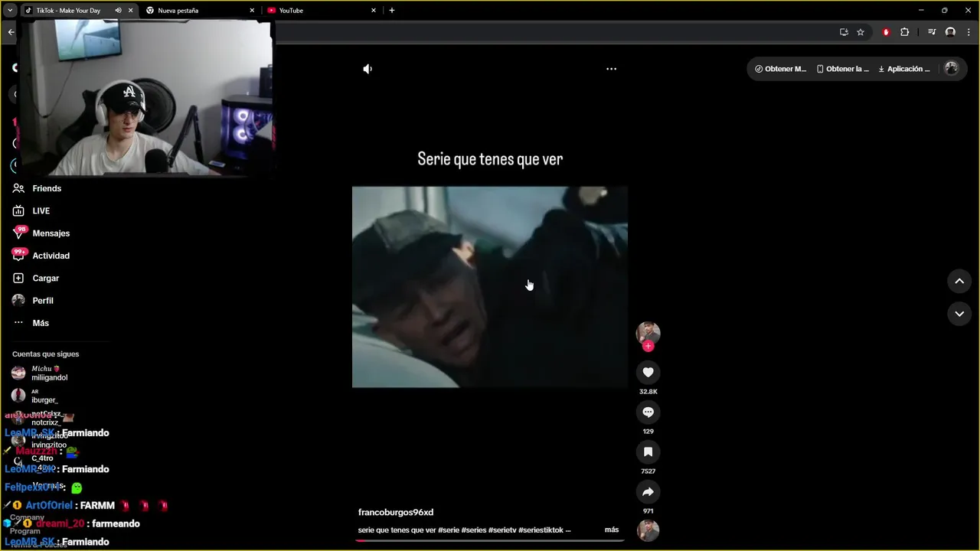Close the YouTube tab
980x551 pixels.
pyautogui.click(x=374, y=11)
